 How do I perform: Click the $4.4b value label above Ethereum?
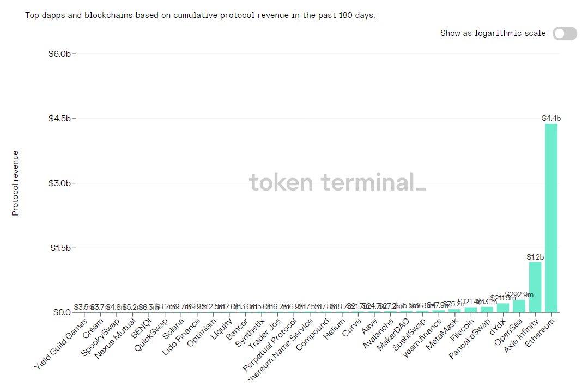tap(551, 118)
